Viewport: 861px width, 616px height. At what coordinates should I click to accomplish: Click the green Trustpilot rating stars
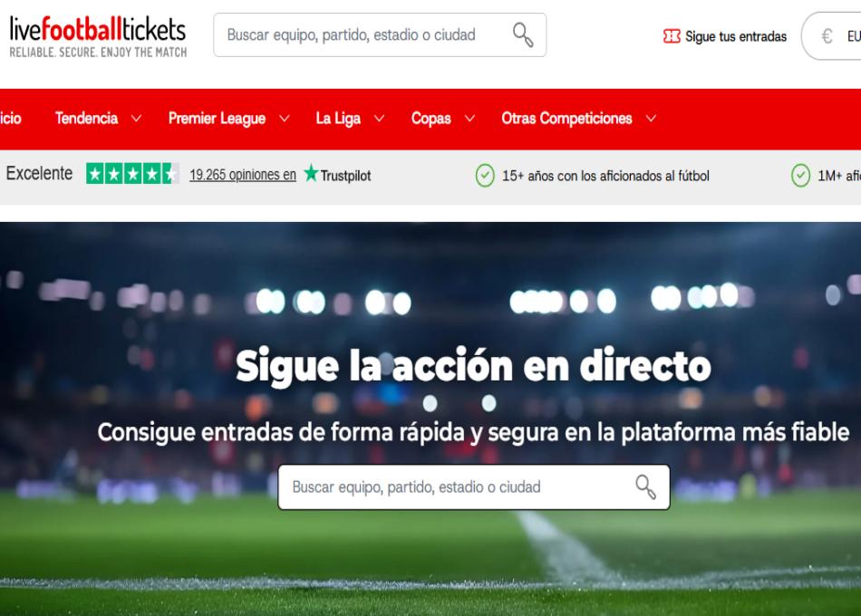pyautogui.click(x=132, y=174)
